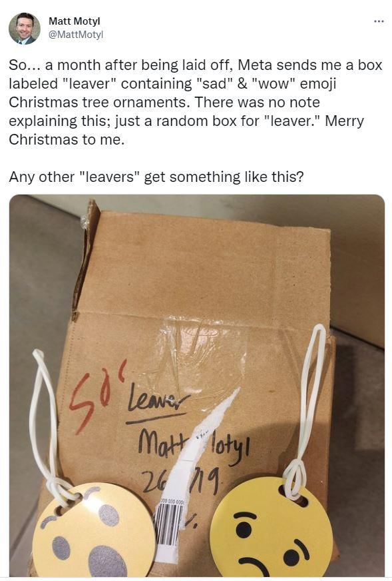
Task: Visit the @MattMotyl handle link
Action: click(76, 35)
